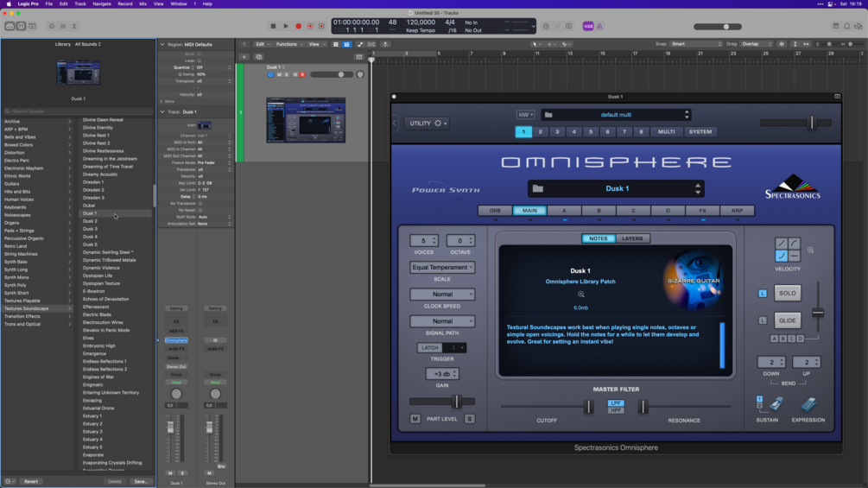Enable the SOLO button in Omnisphere
This screenshot has height=488, width=868.
point(787,294)
